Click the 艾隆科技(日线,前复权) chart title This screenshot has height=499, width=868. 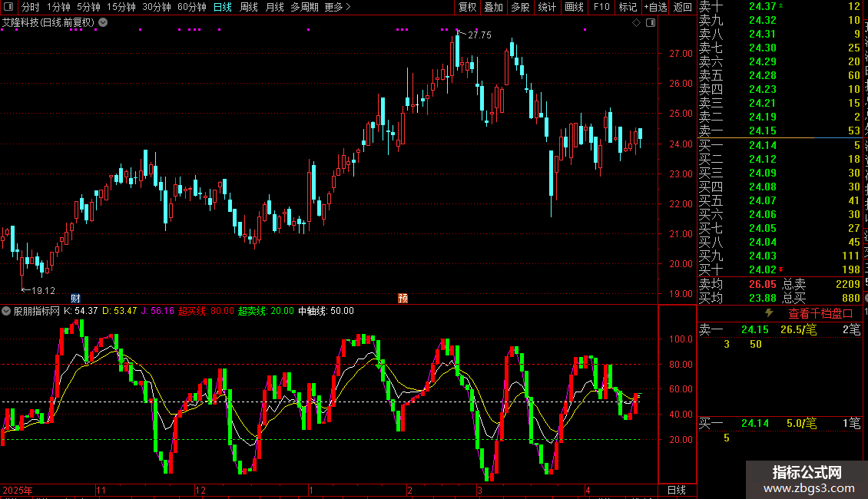tap(48, 23)
